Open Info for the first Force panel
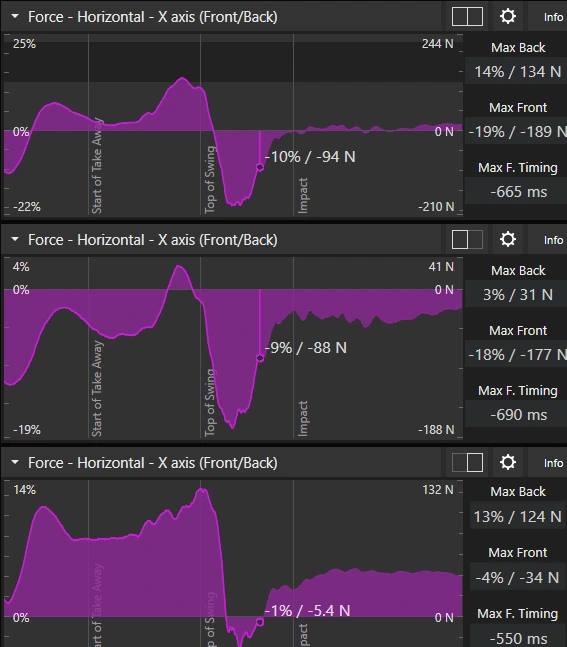 click(x=553, y=17)
